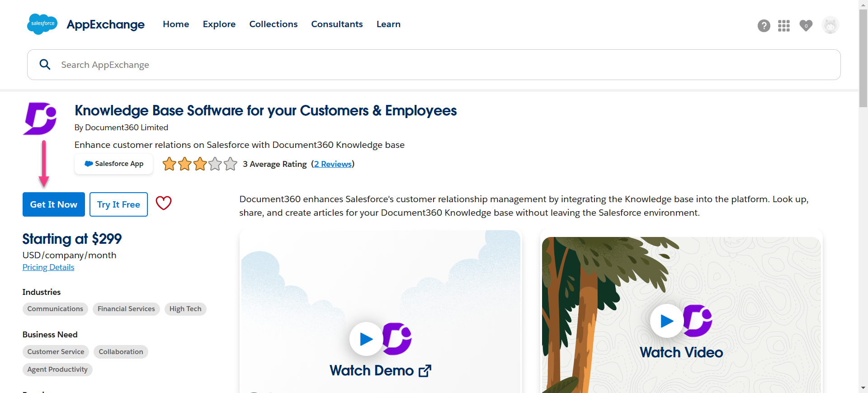Select the High Tech industry tag
This screenshot has height=393, width=868.
pos(185,309)
